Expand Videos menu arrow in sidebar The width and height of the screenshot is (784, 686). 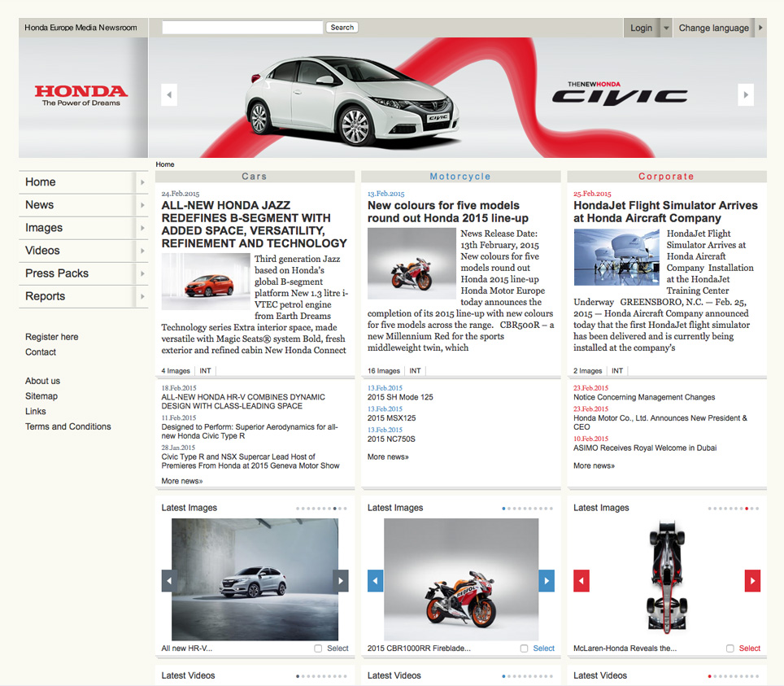coord(142,251)
